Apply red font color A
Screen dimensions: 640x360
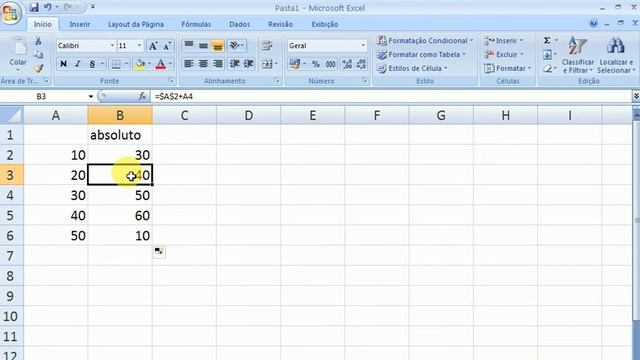click(161, 64)
